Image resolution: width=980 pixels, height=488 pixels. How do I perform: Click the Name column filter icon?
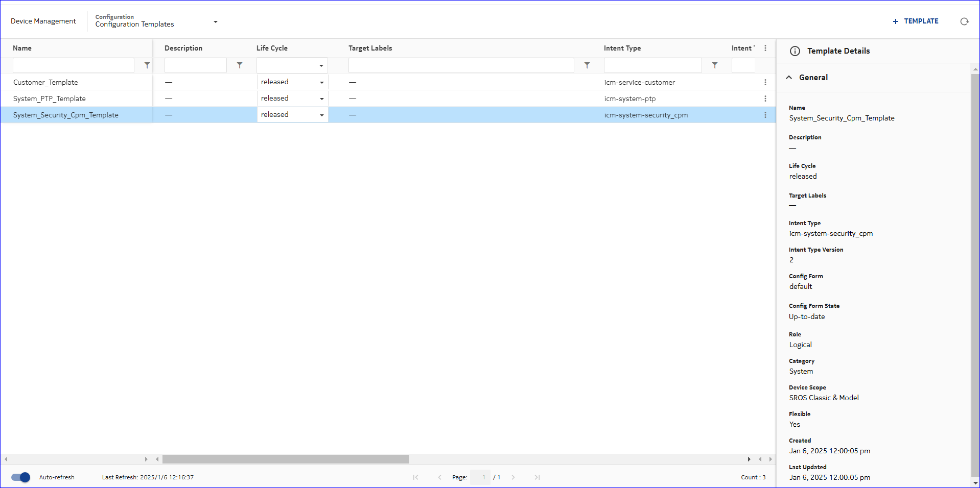coord(147,65)
